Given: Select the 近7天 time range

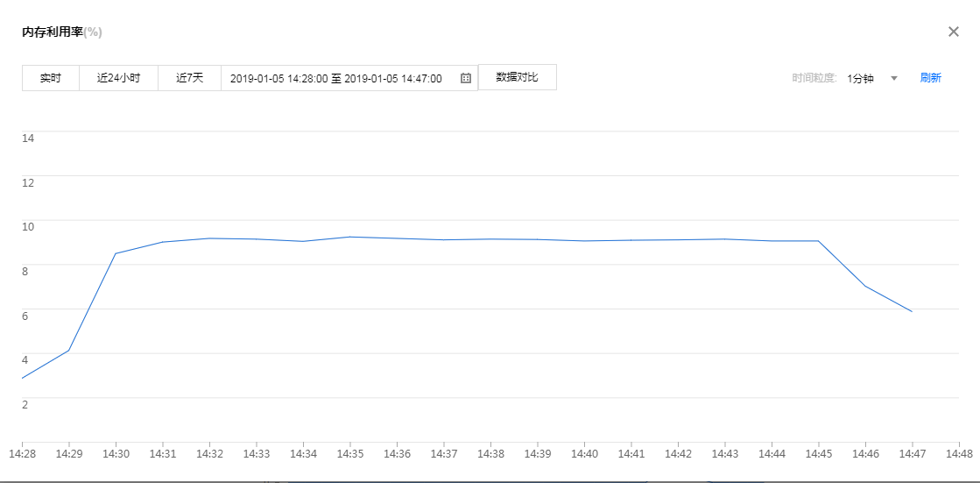Looking at the screenshot, I should 189,78.
